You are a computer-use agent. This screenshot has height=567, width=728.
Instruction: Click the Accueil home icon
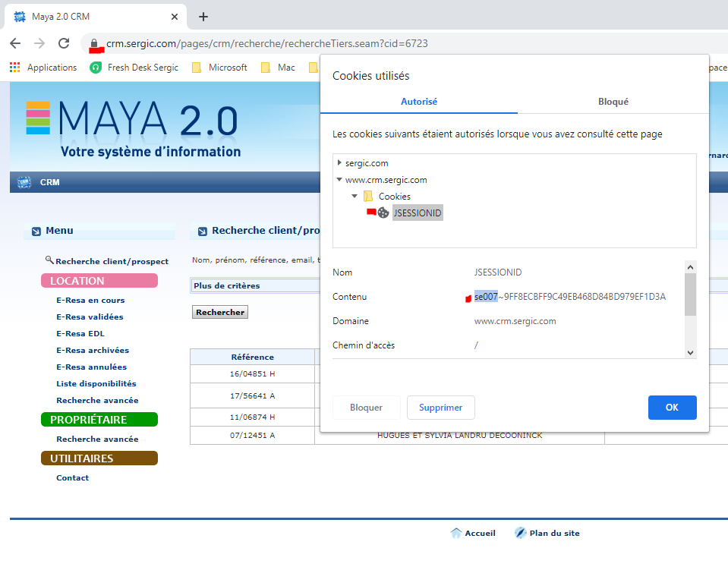click(x=456, y=533)
